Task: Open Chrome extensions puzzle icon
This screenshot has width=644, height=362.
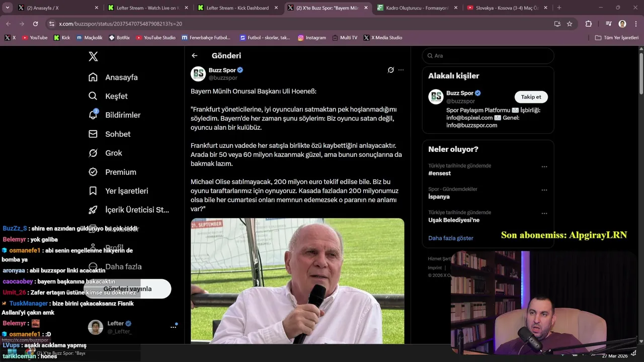Action: 589,24
